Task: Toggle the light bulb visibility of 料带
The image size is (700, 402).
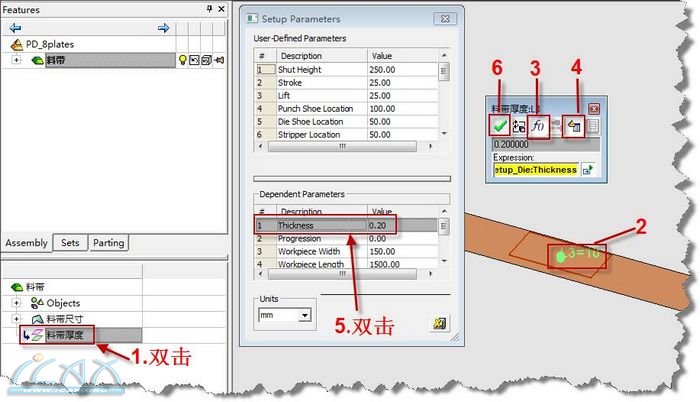Action: coord(182,60)
